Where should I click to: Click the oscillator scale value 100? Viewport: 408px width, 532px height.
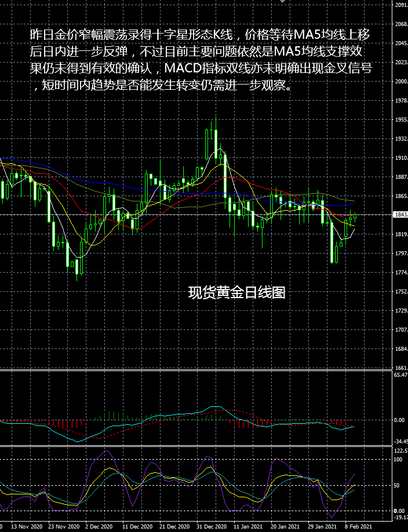(x=398, y=460)
